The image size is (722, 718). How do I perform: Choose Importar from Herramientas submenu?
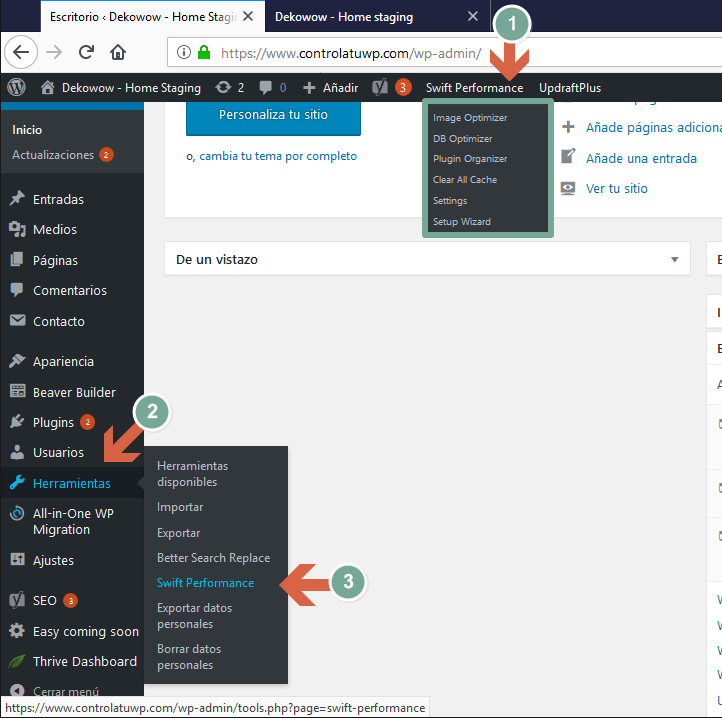tap(180, 507)
